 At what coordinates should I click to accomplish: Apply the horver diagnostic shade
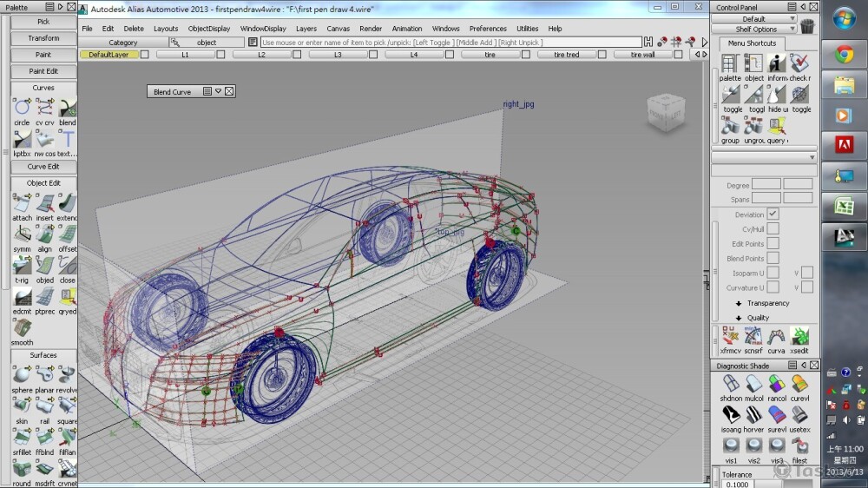tap(753, 415)
